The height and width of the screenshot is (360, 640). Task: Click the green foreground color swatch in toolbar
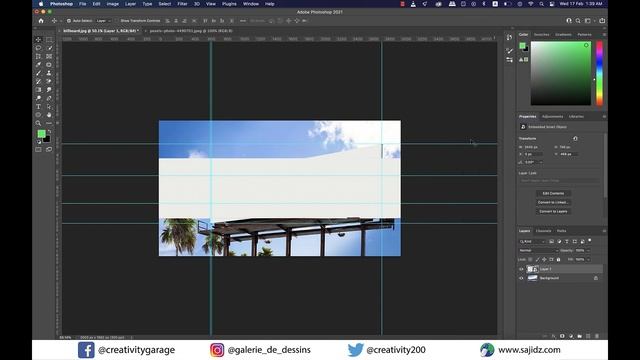(x=41, y=133)
